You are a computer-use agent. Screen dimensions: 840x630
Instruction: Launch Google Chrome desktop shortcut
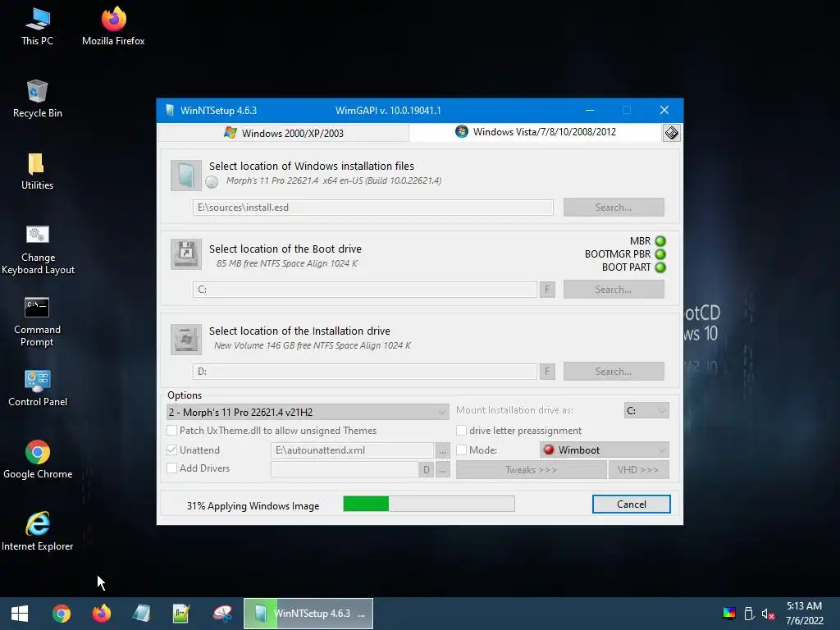(x=38, y=460)
